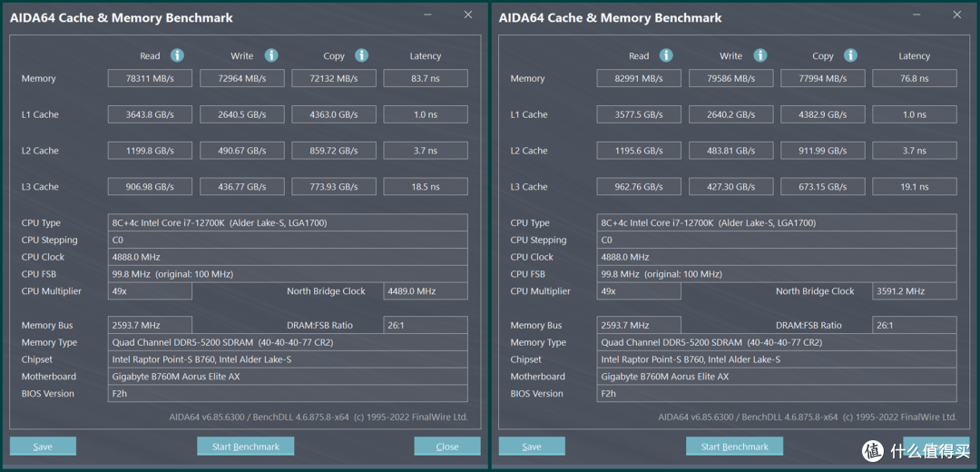Click Motherboard field in right window
980x472 pixels.
[776, 377]
